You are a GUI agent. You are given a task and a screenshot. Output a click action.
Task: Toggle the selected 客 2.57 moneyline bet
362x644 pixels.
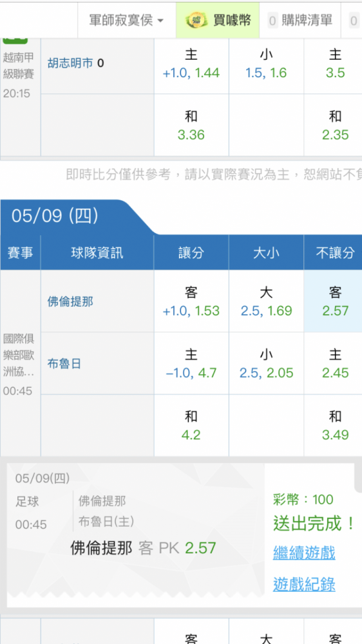[x=333, y=301]
